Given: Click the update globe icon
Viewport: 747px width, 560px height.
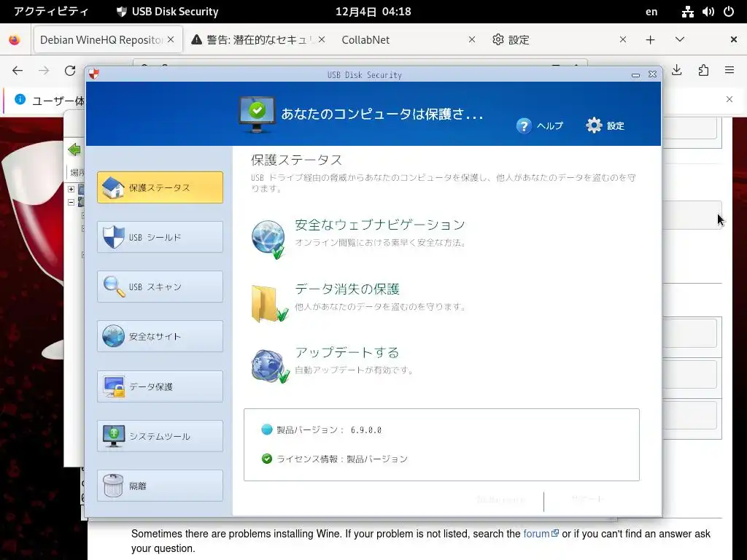Looking at the screenshot, I should pos(270,366).
